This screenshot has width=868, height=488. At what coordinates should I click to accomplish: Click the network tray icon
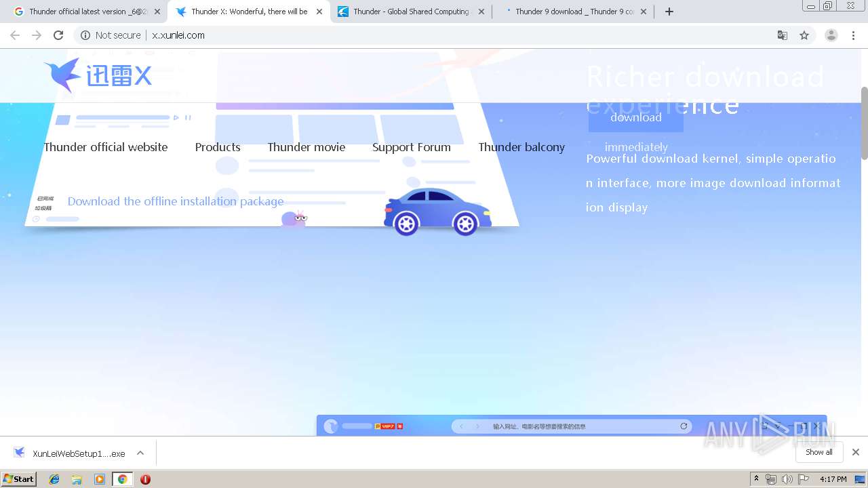pos(771,479)
